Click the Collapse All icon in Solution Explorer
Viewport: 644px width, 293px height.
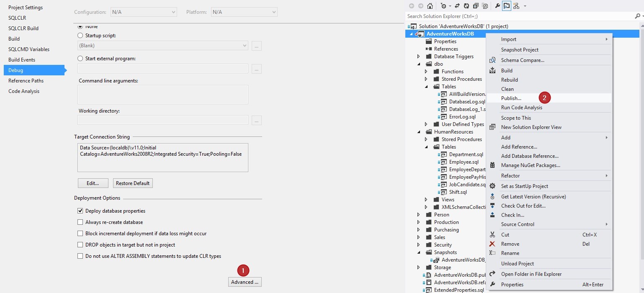476,6
